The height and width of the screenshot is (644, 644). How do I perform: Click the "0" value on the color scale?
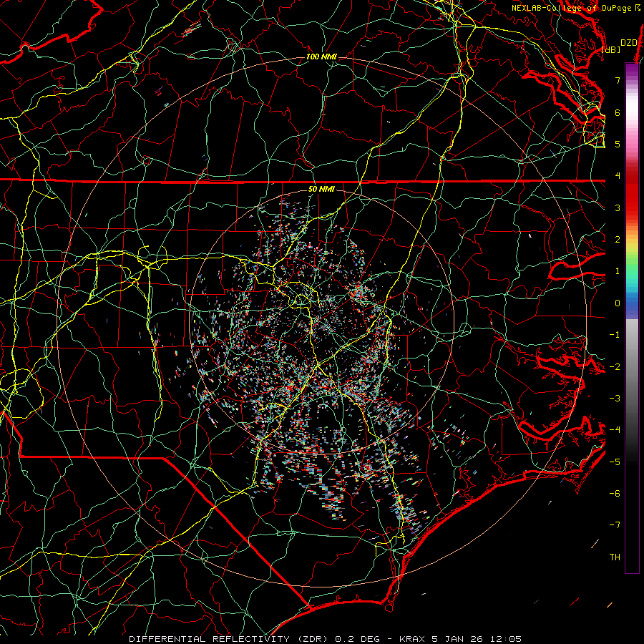coord(618,303)
